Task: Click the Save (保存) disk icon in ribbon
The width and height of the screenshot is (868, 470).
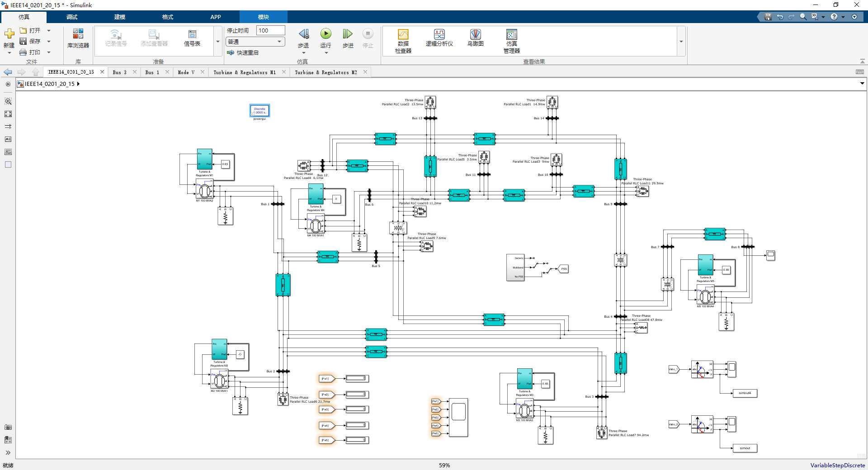Action: [x=24, y=41]
